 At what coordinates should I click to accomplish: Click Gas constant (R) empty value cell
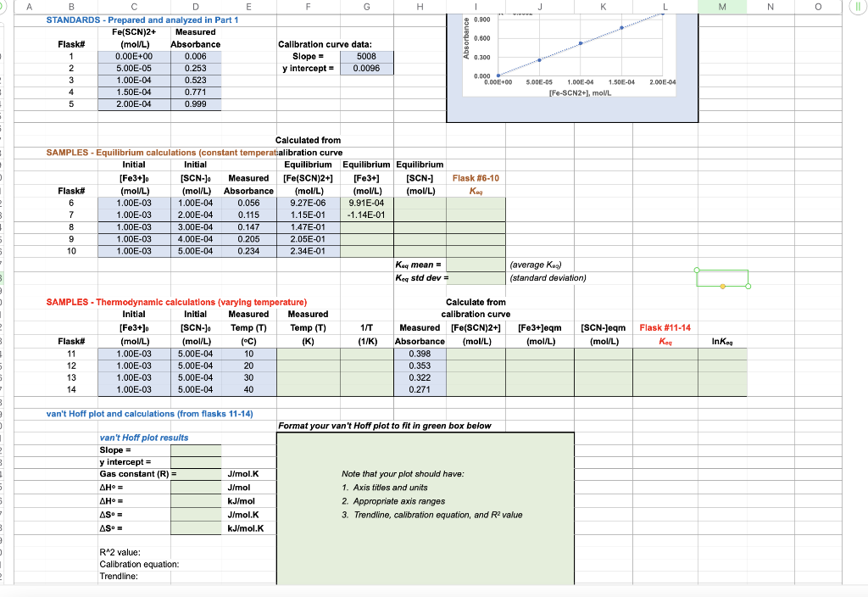[x=196, y=474]
